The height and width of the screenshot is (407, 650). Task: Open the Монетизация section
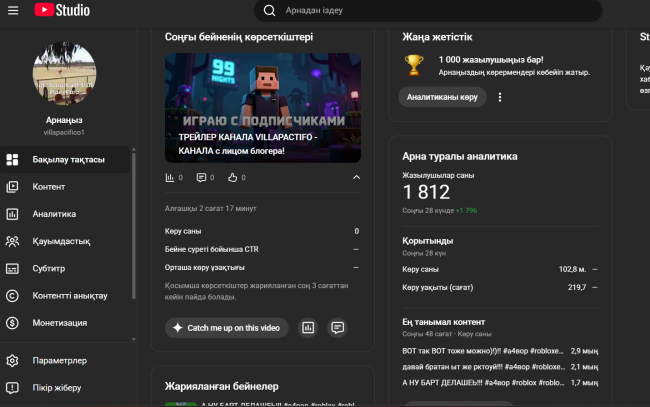coord(65,323)
